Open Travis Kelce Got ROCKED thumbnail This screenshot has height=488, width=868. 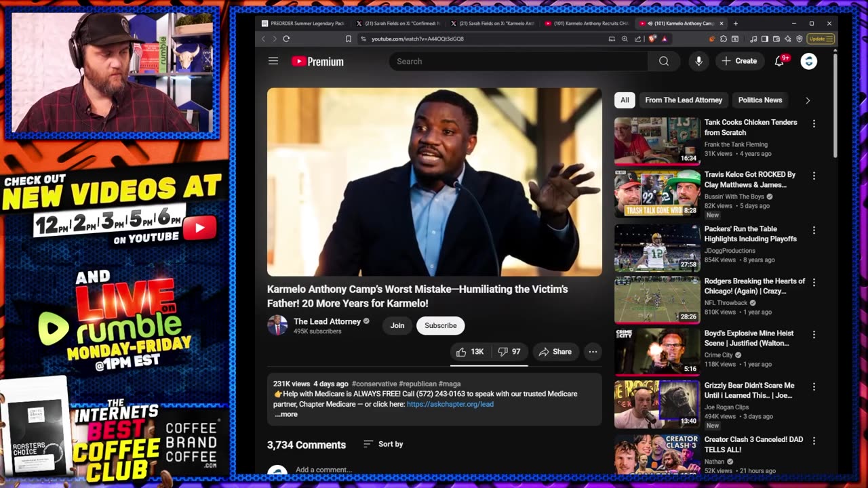tap(657, 193)
